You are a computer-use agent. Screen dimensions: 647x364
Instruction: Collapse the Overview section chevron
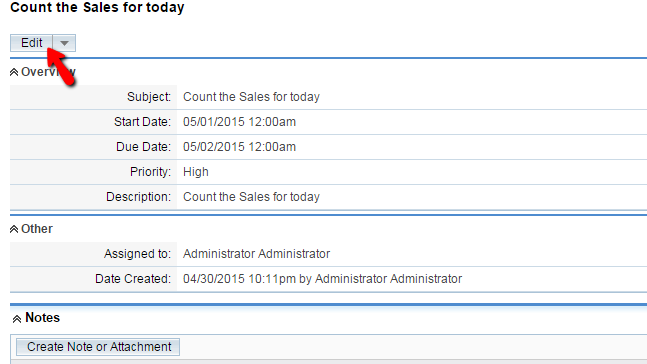(14, 72)
